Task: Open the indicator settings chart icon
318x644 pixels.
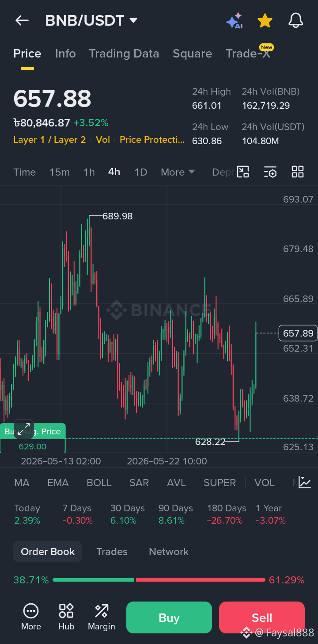Action: click(x=305, y=482)
